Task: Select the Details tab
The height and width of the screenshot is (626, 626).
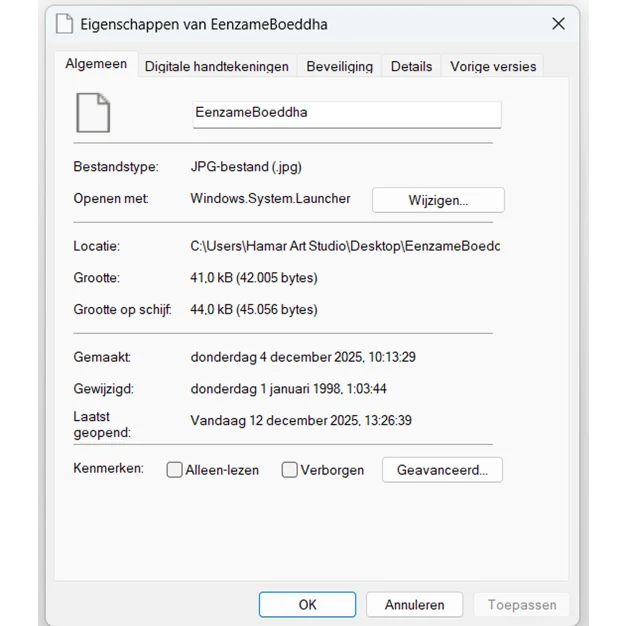Action: click(411, 66)
